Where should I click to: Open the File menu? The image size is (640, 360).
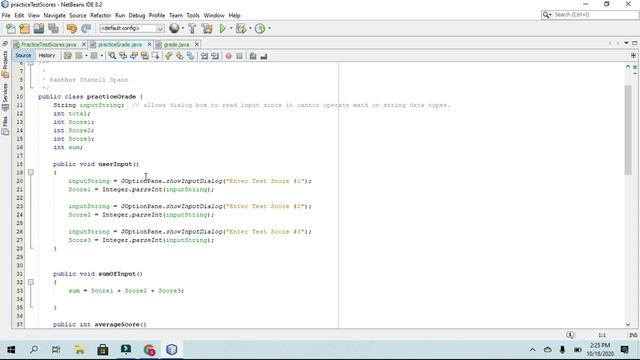point(6,16)
